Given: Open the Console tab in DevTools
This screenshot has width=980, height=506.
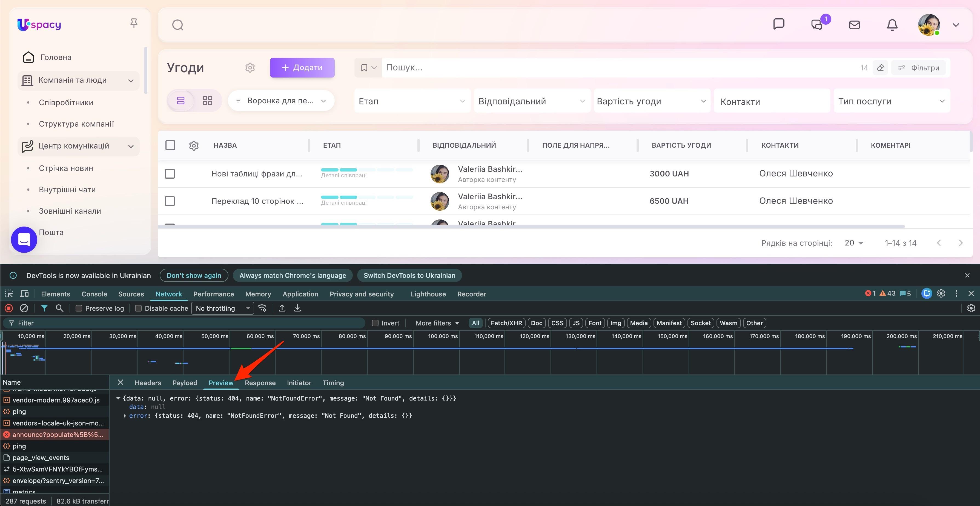Looking at the screenshot, I should [94, 294].
